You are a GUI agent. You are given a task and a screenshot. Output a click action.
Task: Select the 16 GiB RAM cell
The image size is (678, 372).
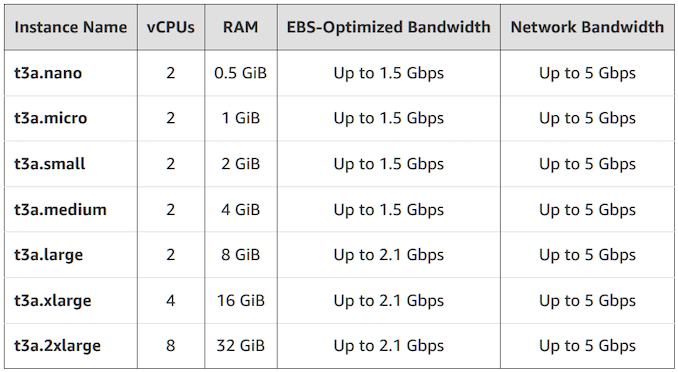pyautogui.click(x=240, y=301)
